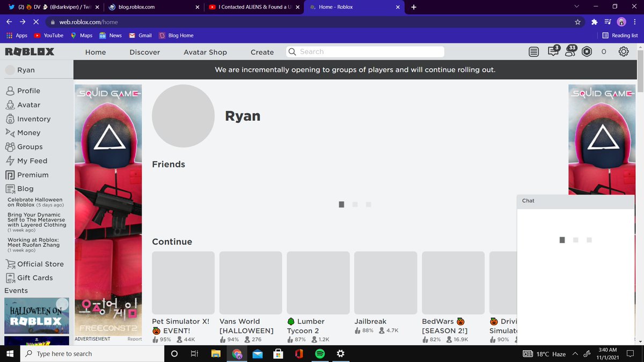644x362 pixels.
Task: Open Vans World game thumbnail
Action: click(251, 282)
